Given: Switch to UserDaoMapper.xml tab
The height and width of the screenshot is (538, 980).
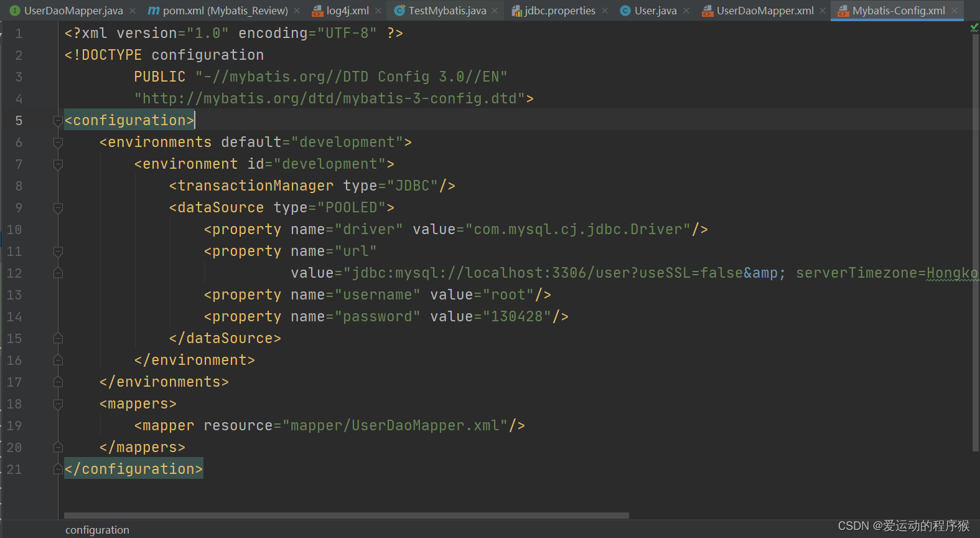Looking at the screenshot, I should 765,11.
